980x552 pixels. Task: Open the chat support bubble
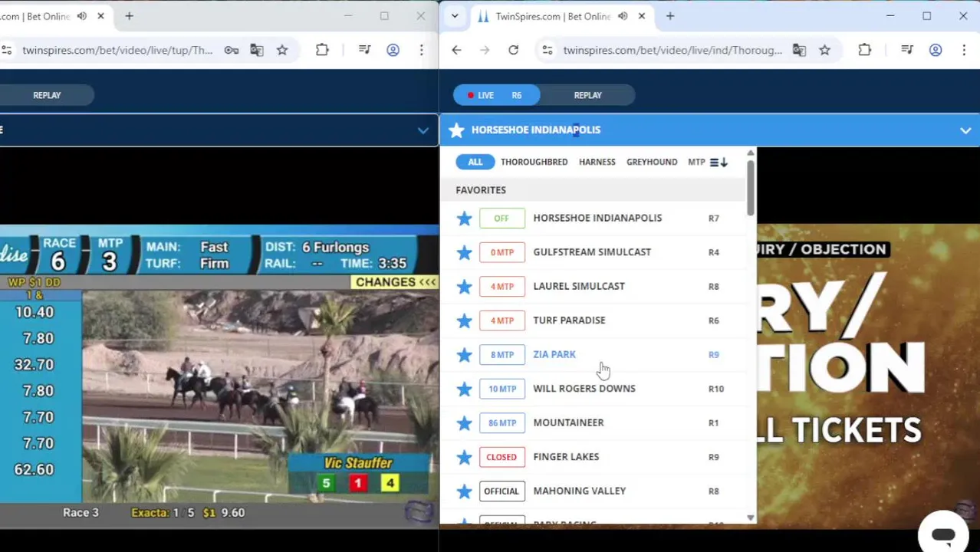coord(943,534)
